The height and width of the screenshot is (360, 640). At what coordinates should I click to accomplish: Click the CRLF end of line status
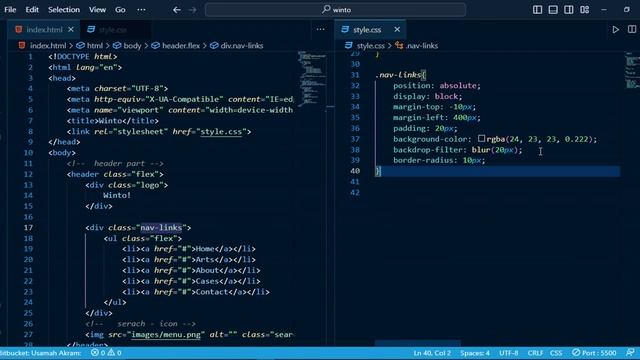pyautogui.click(x=535, y=353)
